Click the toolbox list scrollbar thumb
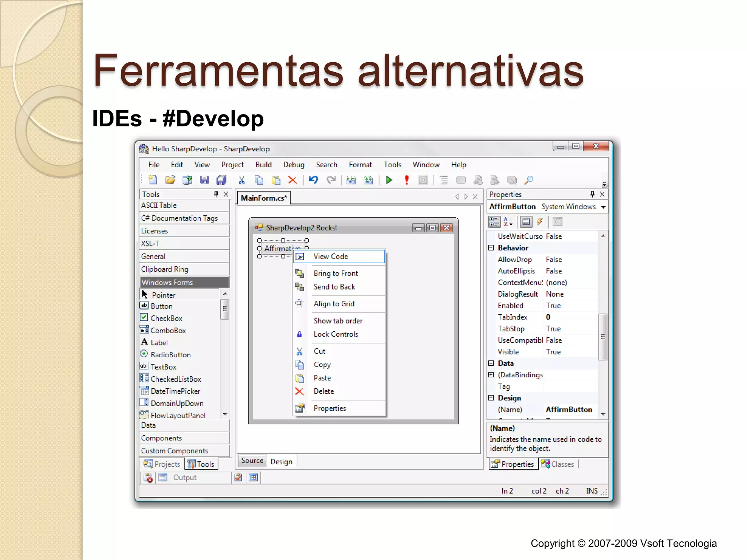 pos(225,309)
